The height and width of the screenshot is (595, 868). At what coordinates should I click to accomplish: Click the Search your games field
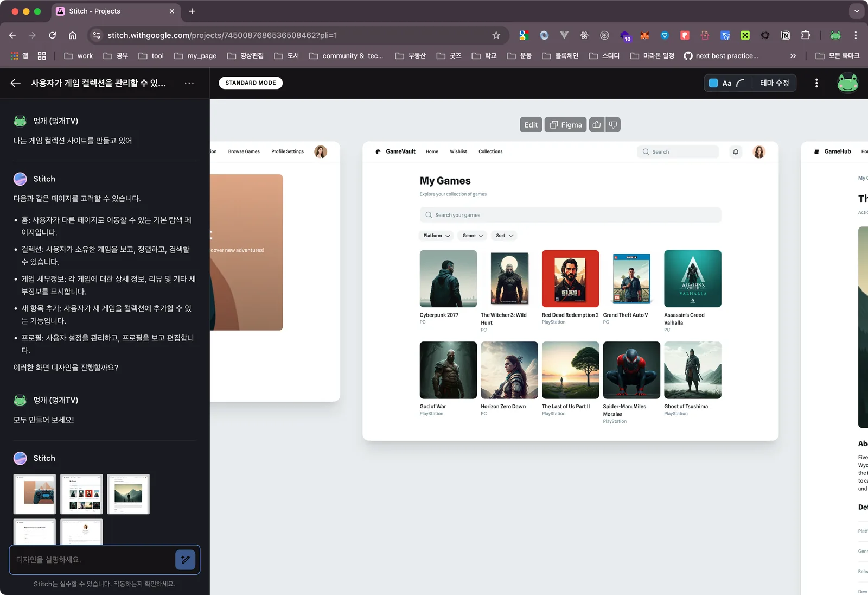coord(570,215)
